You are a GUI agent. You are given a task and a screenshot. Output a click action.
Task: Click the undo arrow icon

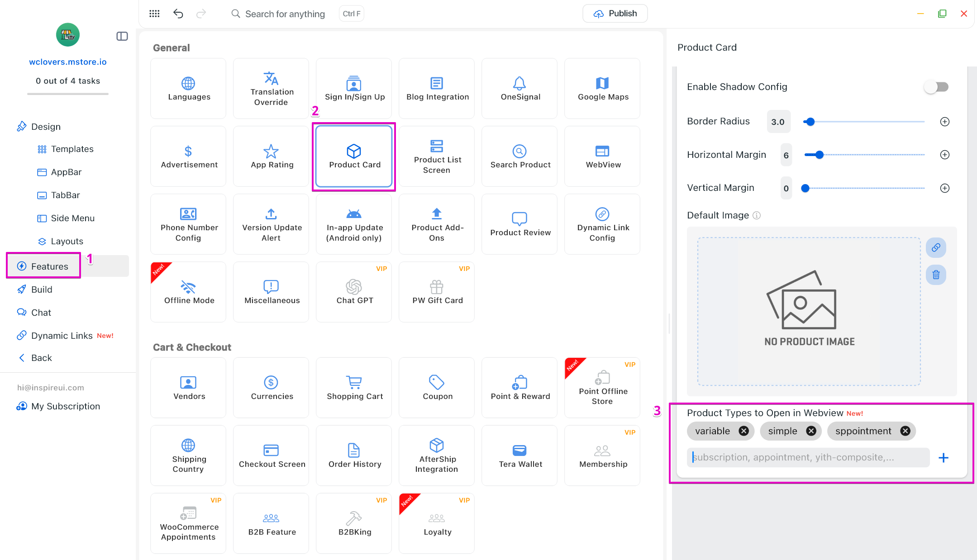178,14
